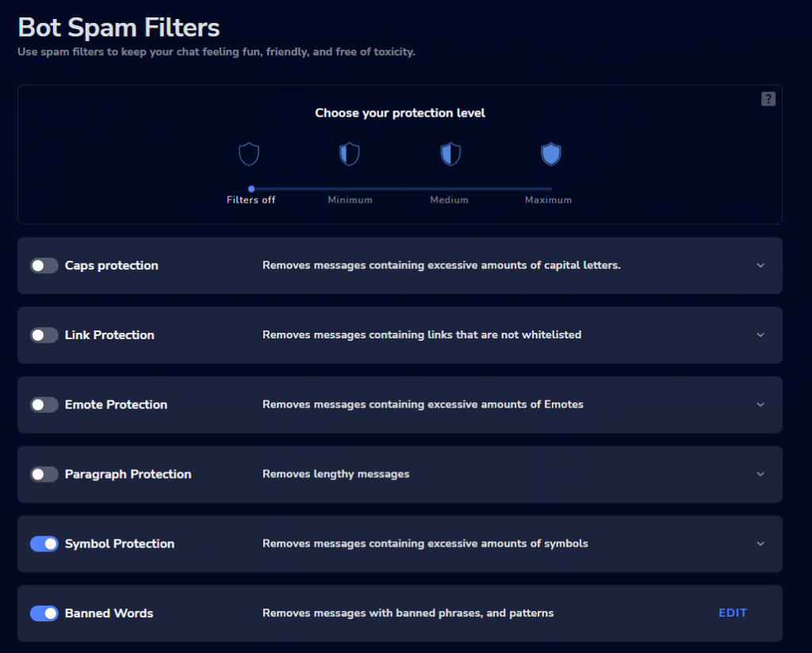
Task: Open the question mark help icon
Action: [768, 99]
